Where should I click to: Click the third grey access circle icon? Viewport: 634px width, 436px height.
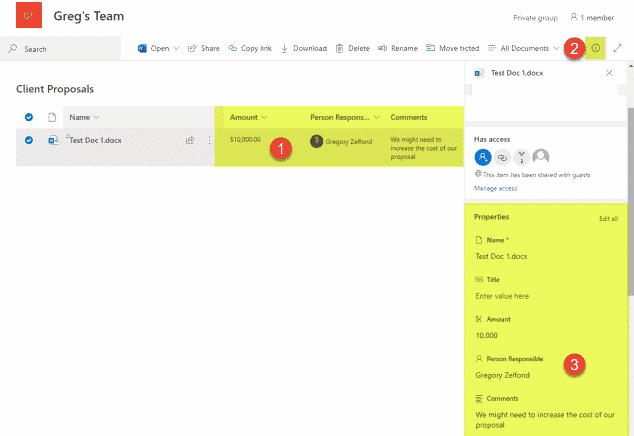click(522, 157)
